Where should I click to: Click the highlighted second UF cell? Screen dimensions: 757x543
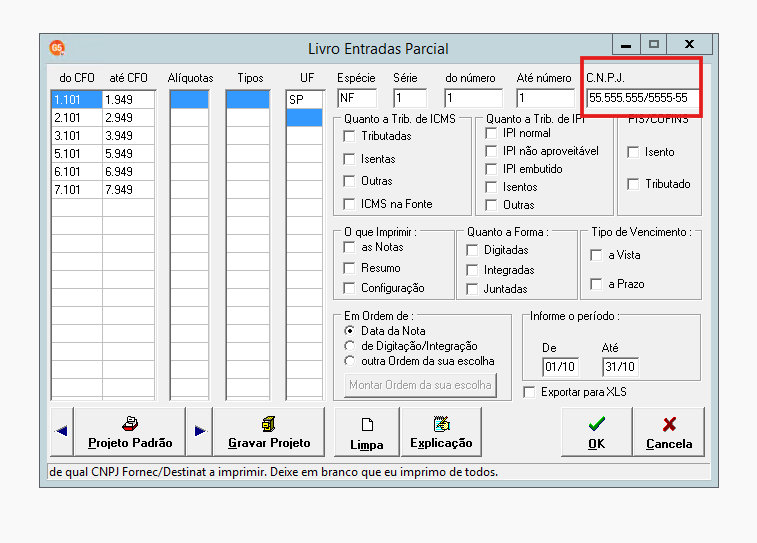pyautogui.click(x=304, y=118)
